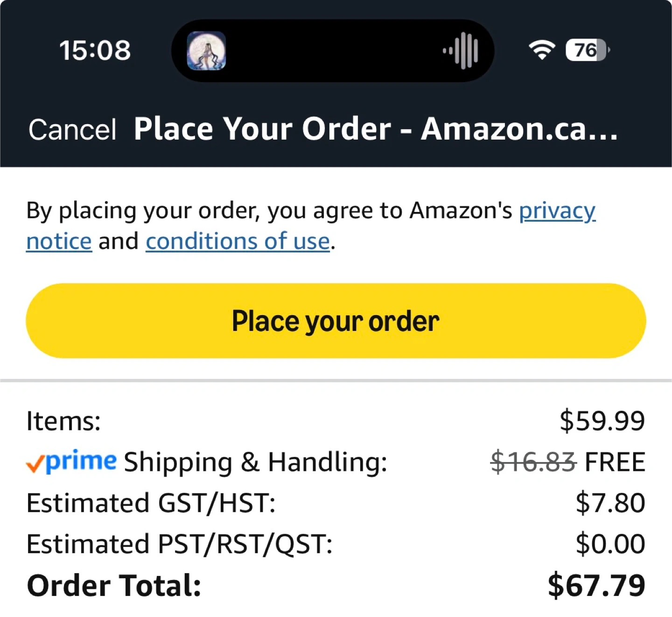Tap the crossed-out $16.83 shipping price

pyautogui.click(x=533, y=462)
